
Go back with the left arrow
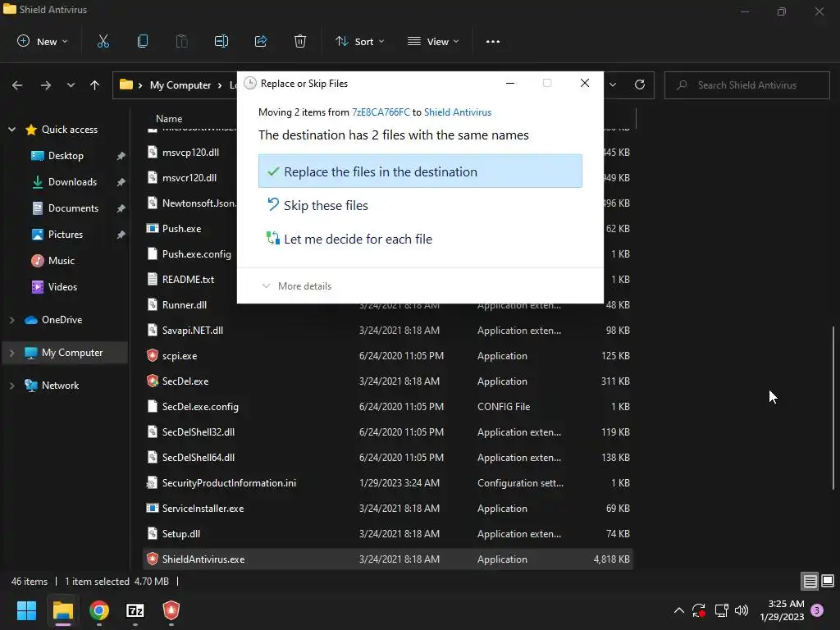pyautogui.click(x=17, y=85)
